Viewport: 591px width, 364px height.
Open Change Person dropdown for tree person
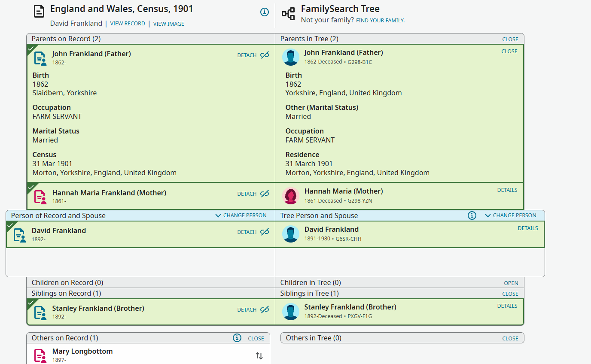(x=511, y=215)
